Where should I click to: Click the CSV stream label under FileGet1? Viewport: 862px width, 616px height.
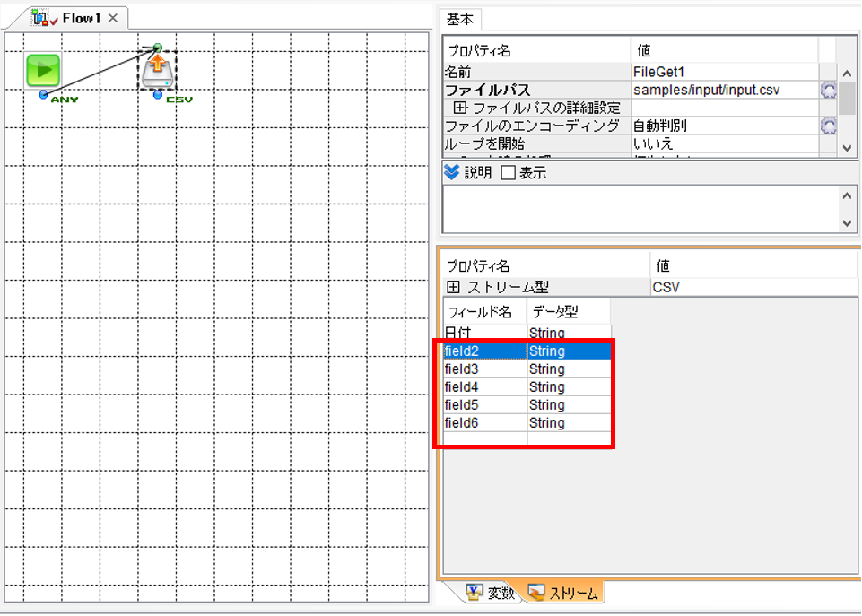(179, 100)
